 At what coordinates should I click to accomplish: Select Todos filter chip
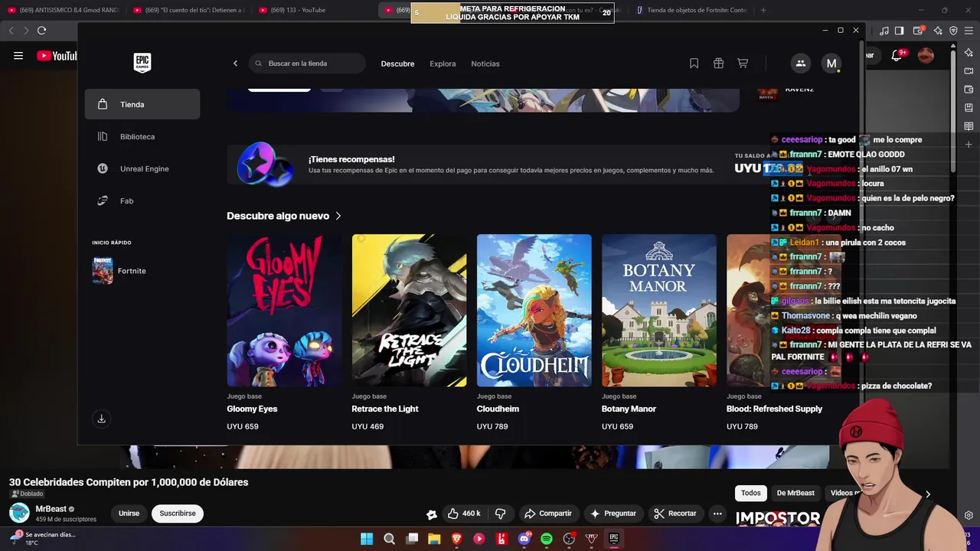(x=751, y=493)
